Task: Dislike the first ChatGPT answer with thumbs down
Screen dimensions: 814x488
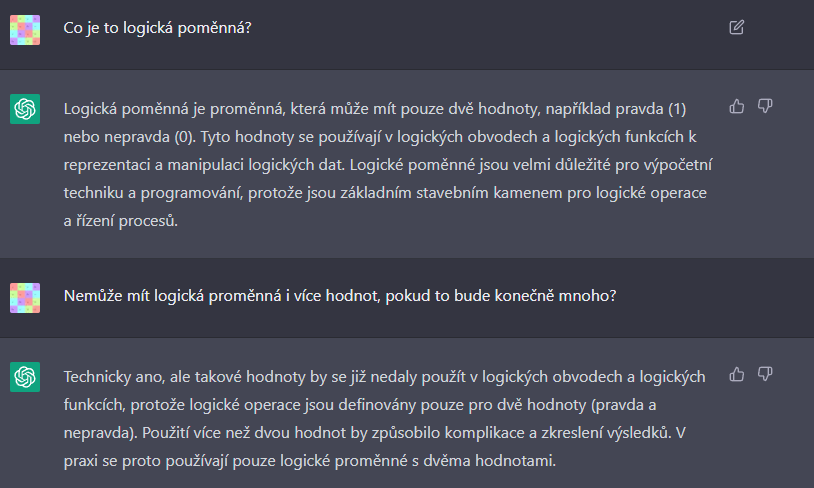Action: tap(765, 106)
